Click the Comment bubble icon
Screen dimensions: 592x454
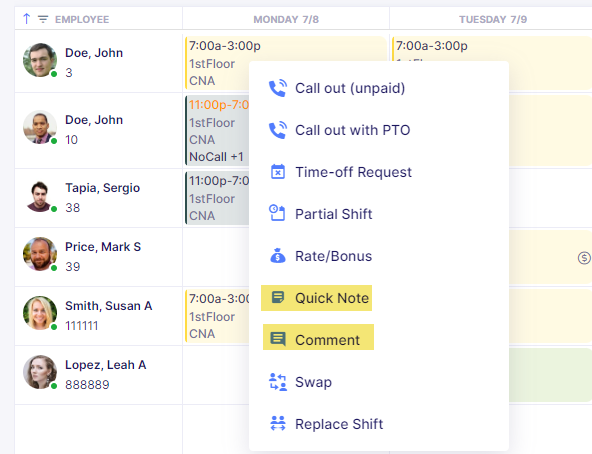pyautogui.click(x=278, y=339)
